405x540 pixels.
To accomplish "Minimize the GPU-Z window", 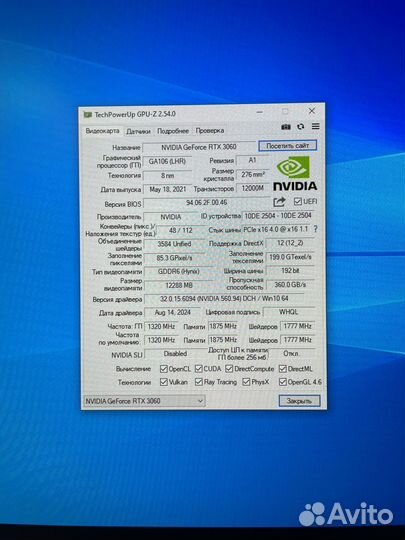I will (x=260, y=112).
